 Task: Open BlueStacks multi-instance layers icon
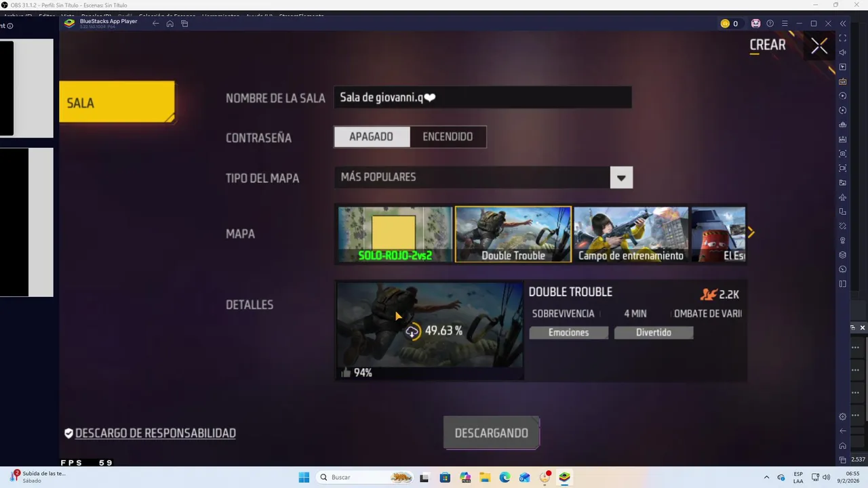[x=843, y=255]
